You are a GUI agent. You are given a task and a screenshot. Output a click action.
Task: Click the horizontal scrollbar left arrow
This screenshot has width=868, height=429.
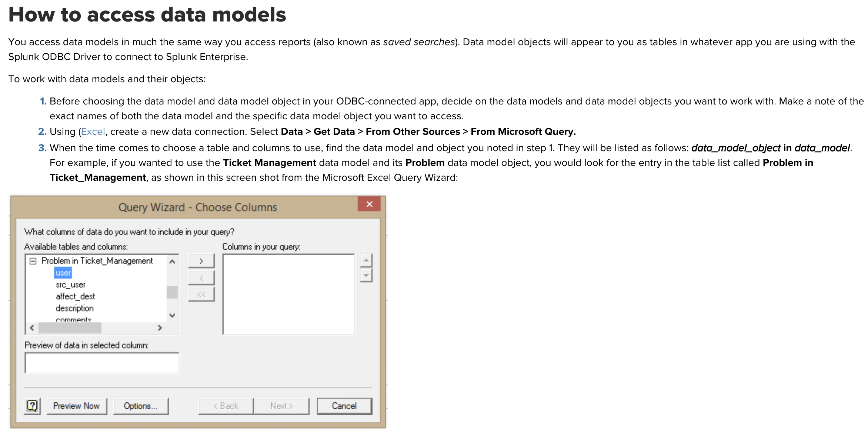(32, 328)
